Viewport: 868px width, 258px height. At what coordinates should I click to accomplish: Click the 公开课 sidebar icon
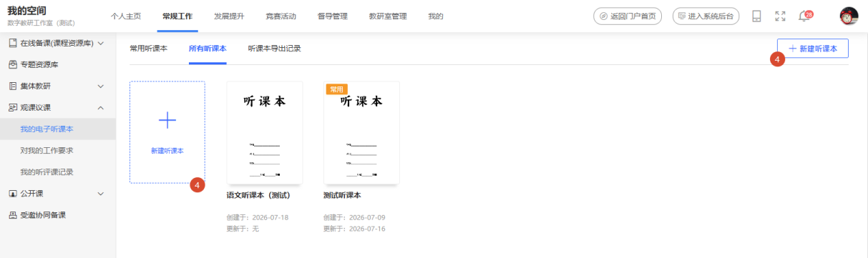click(12, 193)
